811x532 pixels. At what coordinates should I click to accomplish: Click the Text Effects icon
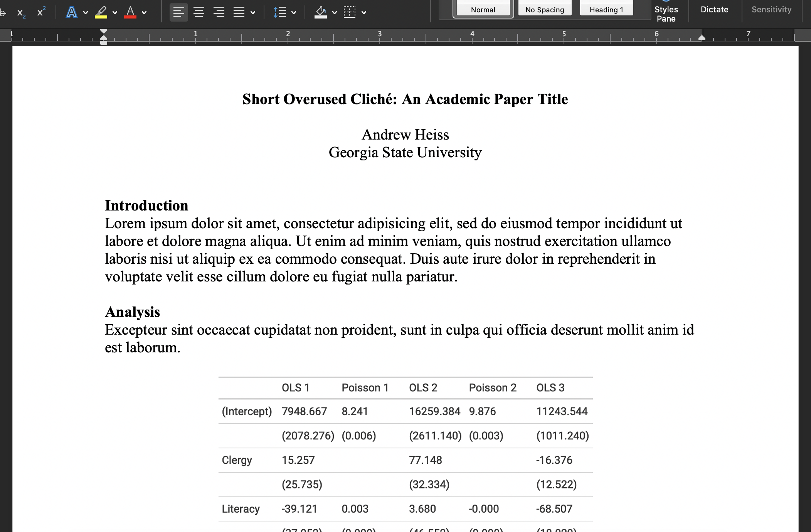click(71, 12)
